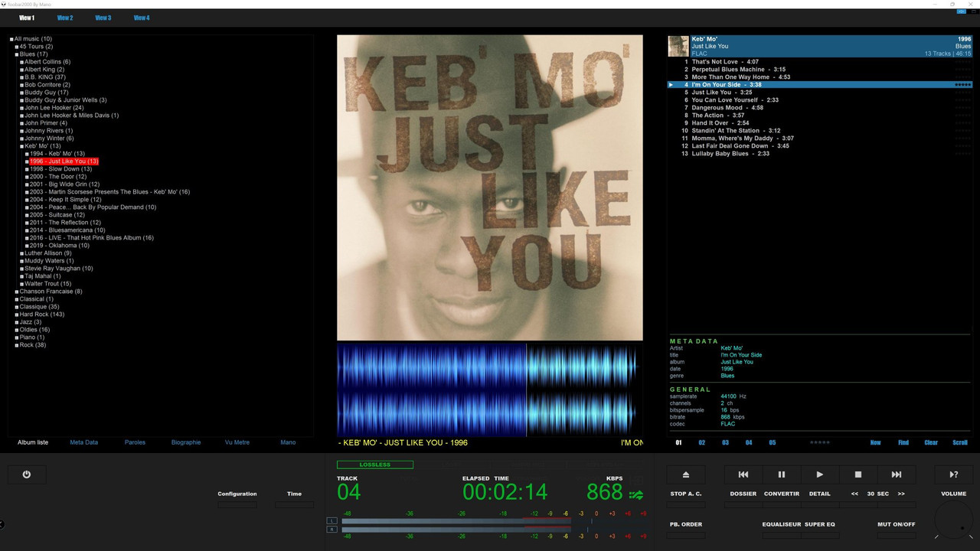Click the green shuffle icon beside KBPS

tap(636, 494)
